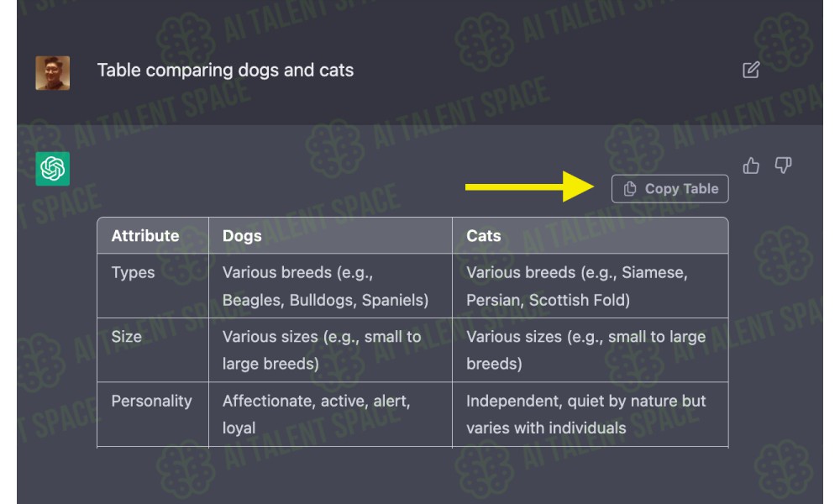
Task: Click the cat breeds cell mentioning Siamese
Action: pos(591,286)
